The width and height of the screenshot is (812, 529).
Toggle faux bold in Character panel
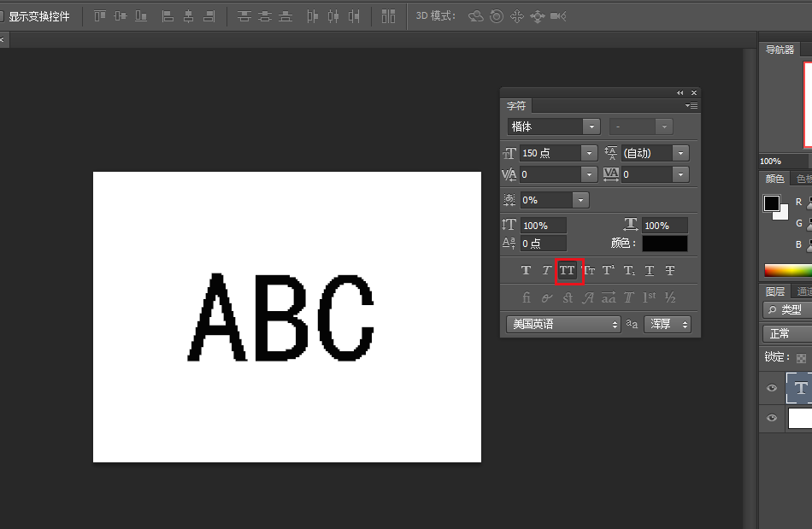(526, 270)
